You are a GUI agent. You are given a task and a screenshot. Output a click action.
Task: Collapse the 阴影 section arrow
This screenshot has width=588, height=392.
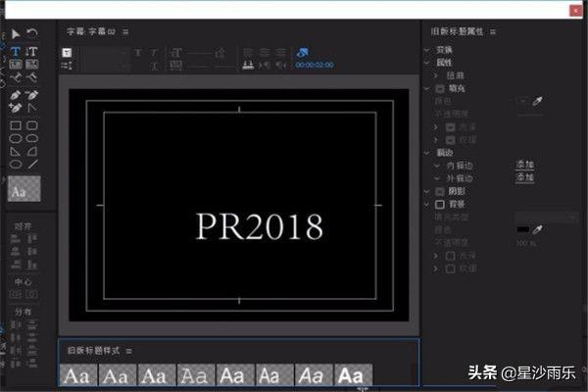[x=426, y=191]
